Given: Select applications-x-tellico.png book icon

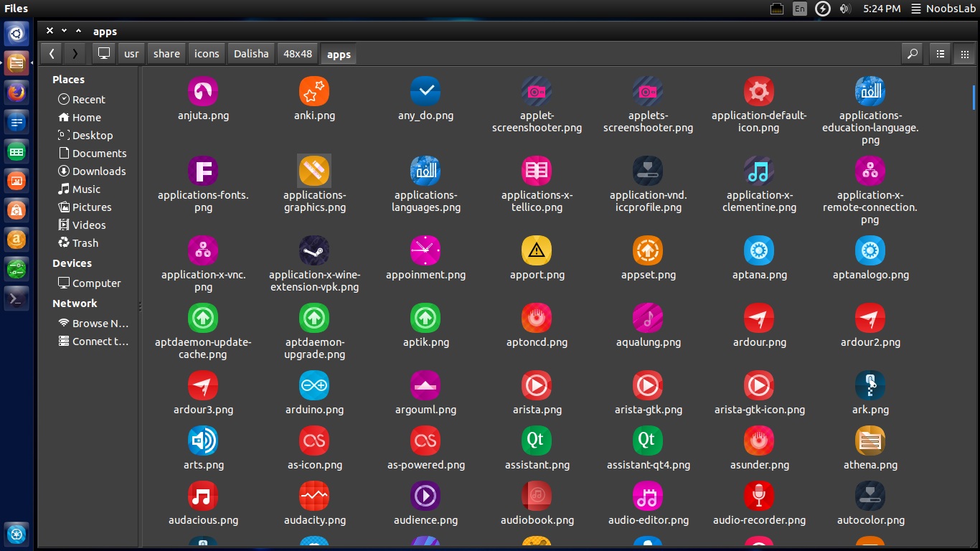Looking at the screenshot, I should (x=537, y=171).
